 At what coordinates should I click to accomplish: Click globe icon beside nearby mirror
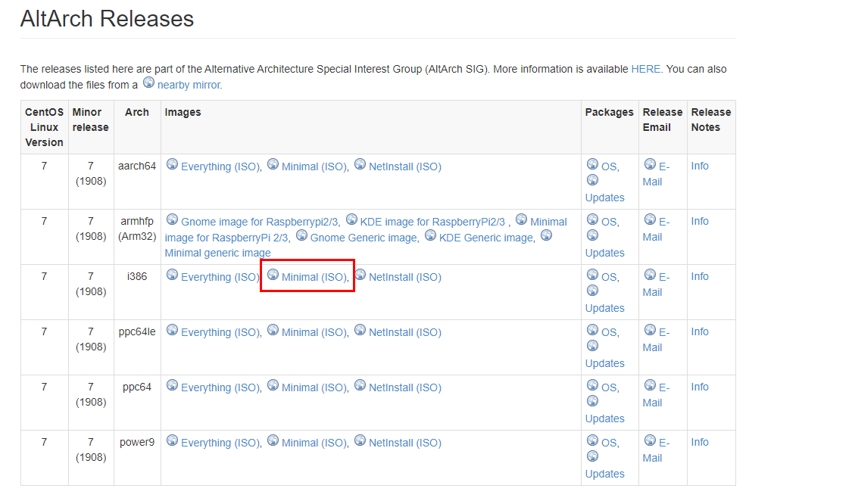coord(148,82)
